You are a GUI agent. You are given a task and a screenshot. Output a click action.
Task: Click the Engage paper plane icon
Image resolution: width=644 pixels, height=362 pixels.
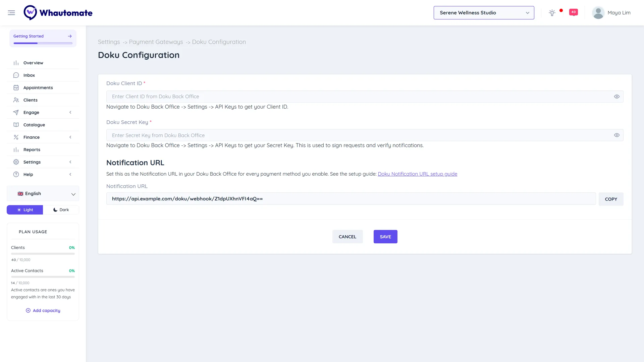coord(16,113)
